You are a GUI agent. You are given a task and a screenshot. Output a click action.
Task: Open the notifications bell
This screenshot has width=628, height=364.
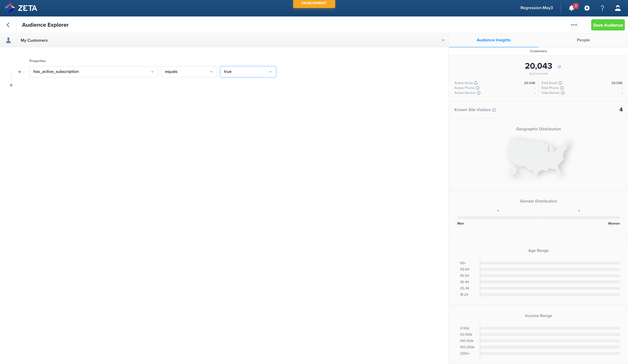571,8
